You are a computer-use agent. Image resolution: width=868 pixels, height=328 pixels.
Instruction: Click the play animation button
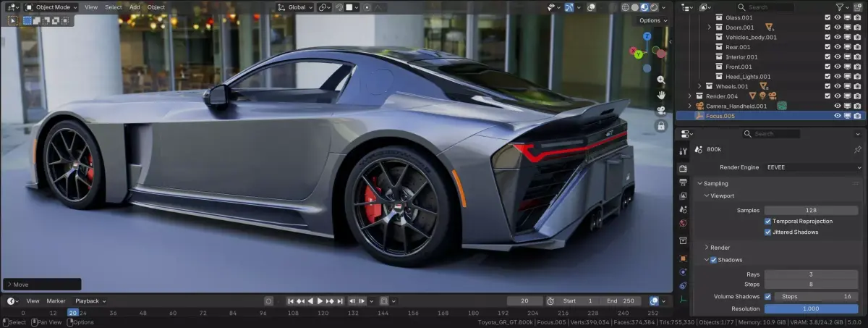(x=320, y=300)
